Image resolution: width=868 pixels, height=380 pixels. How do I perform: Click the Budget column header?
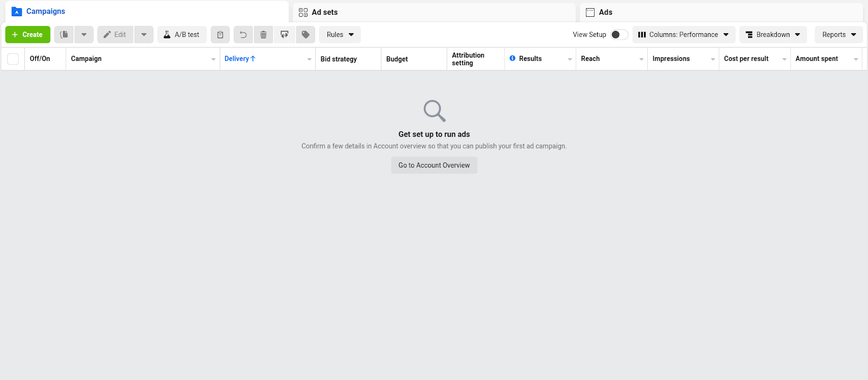(x=414, y=59)
